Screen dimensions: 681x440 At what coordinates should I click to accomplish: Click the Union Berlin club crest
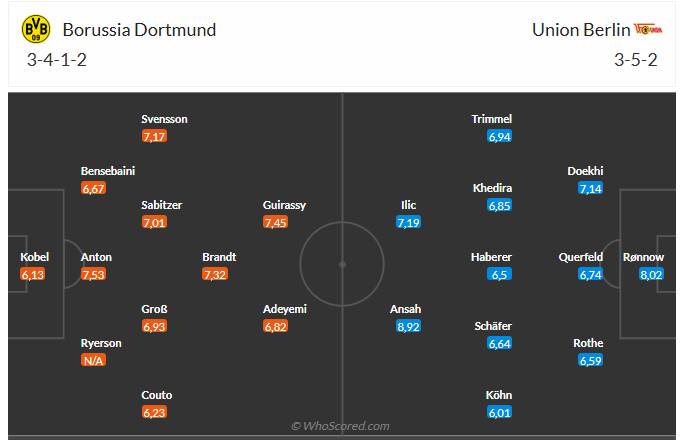(647, 29)
